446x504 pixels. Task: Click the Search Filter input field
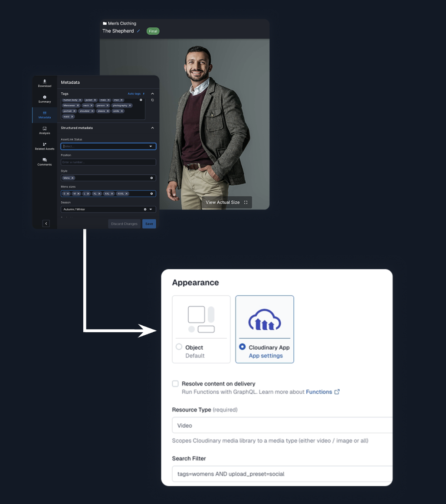[282, 474]
